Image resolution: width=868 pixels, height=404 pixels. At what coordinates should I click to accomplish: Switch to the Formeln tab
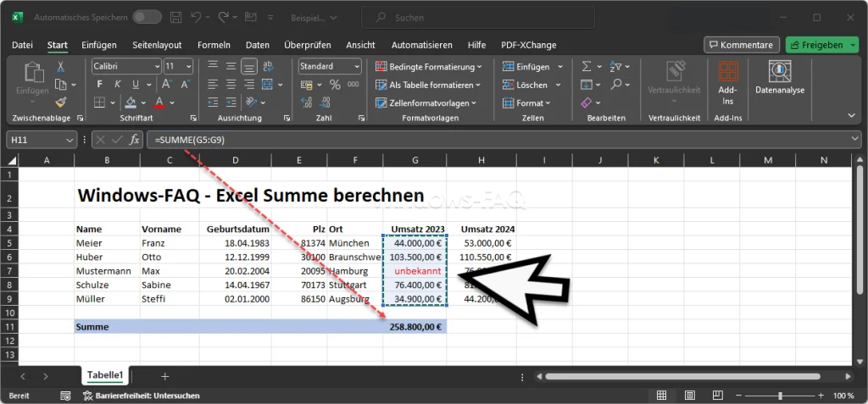pos(214,46)
